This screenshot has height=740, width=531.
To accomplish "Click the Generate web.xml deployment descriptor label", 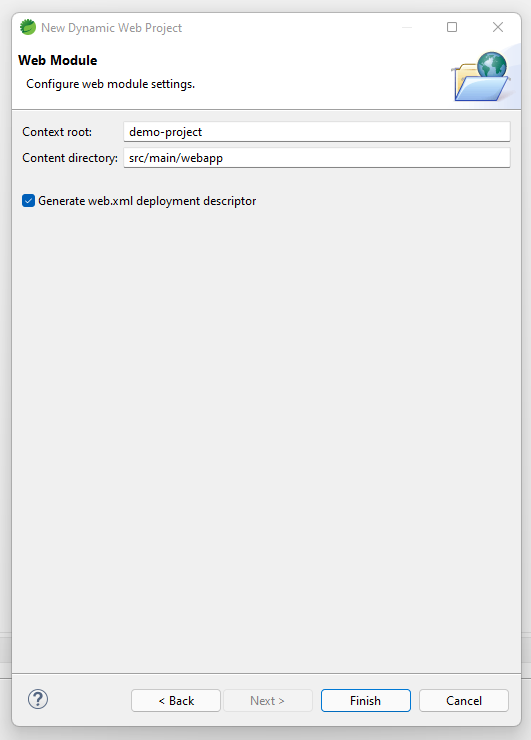I will point(147,201).
